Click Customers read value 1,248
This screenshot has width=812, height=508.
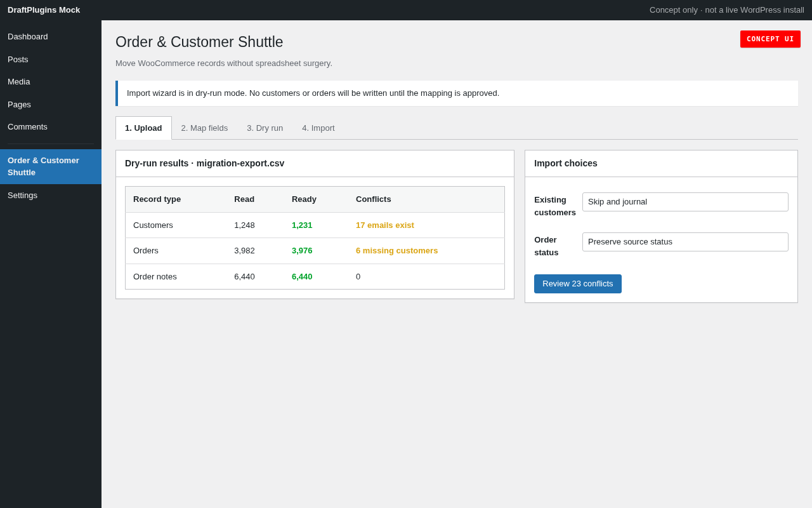pyautogui.click(x=244, y=225)
